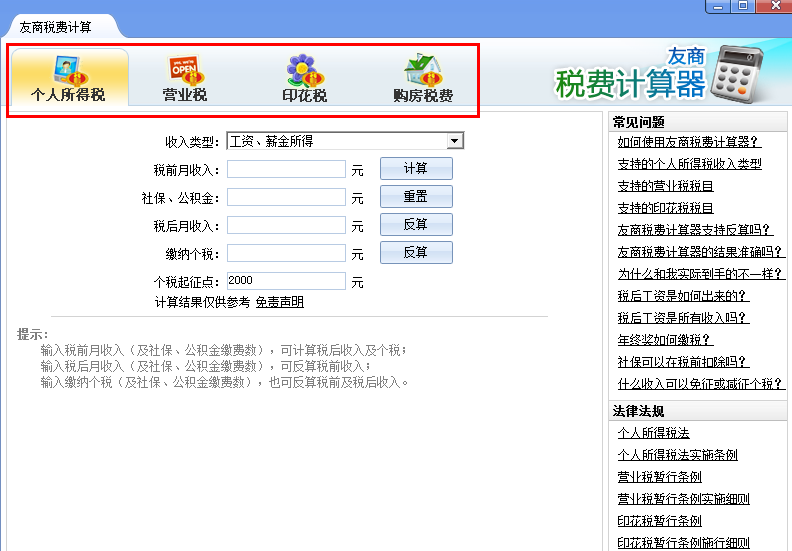The height and width of the screenshot is (551, 792).
Task: Click the 提示： heading text
Action: click(x=33, y=334)
